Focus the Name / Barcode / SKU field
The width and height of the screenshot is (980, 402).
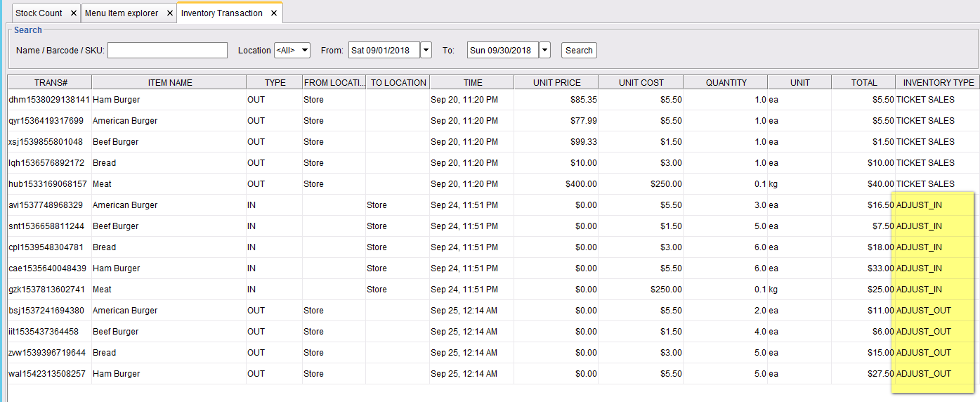coord(168,50)
